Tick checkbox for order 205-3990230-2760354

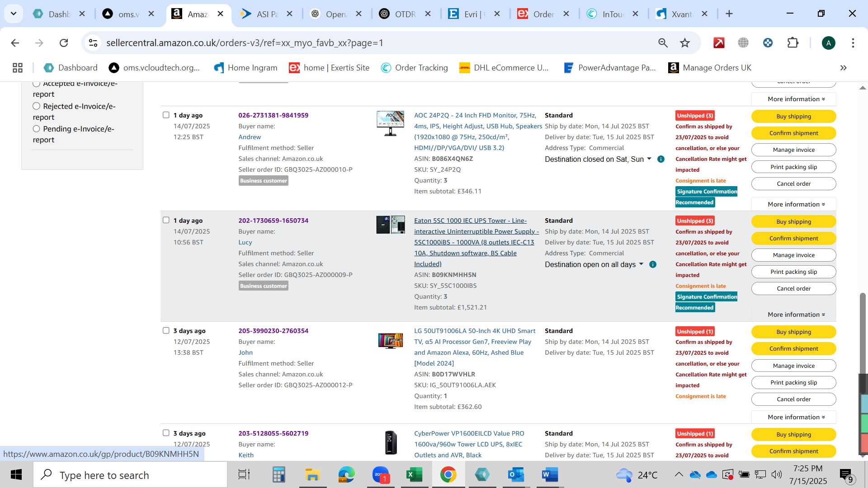click(166, 330)
